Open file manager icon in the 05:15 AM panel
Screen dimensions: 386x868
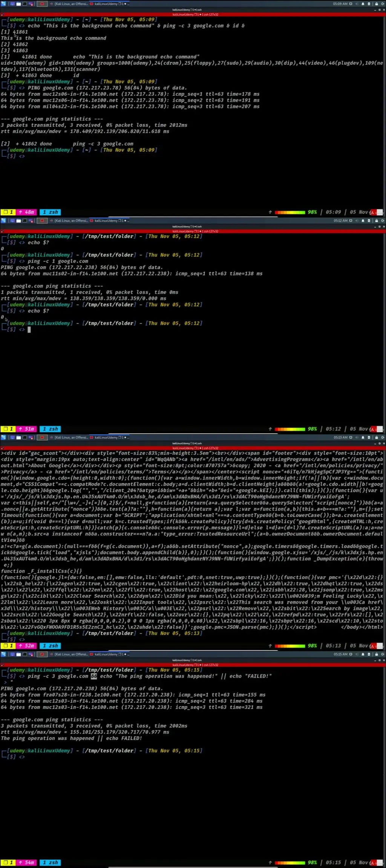18,654
